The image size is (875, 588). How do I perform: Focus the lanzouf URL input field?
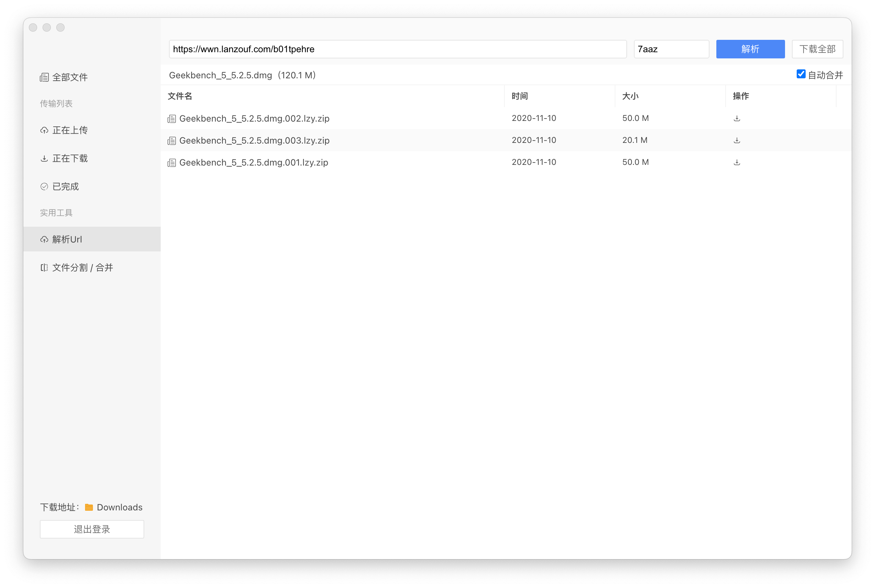click(x=397, y=49)
